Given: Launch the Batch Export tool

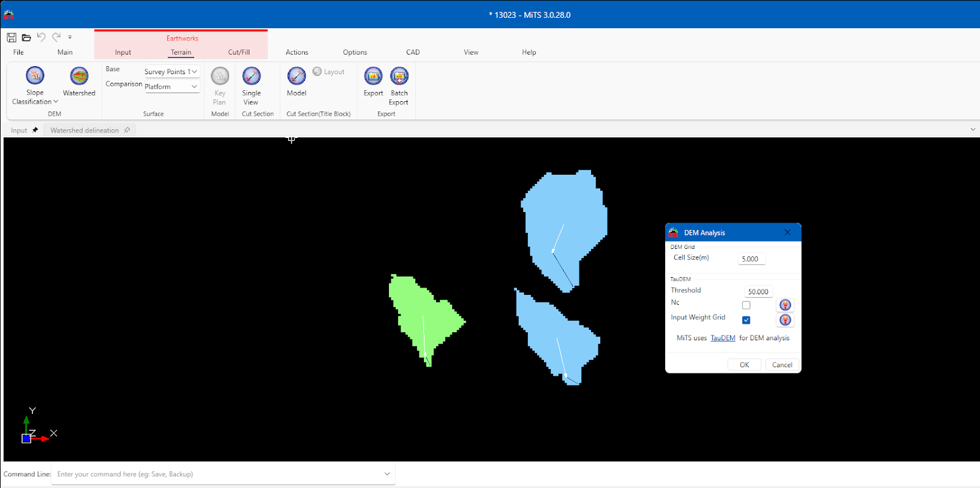Looking at the screenshot, I should (399, 76).
